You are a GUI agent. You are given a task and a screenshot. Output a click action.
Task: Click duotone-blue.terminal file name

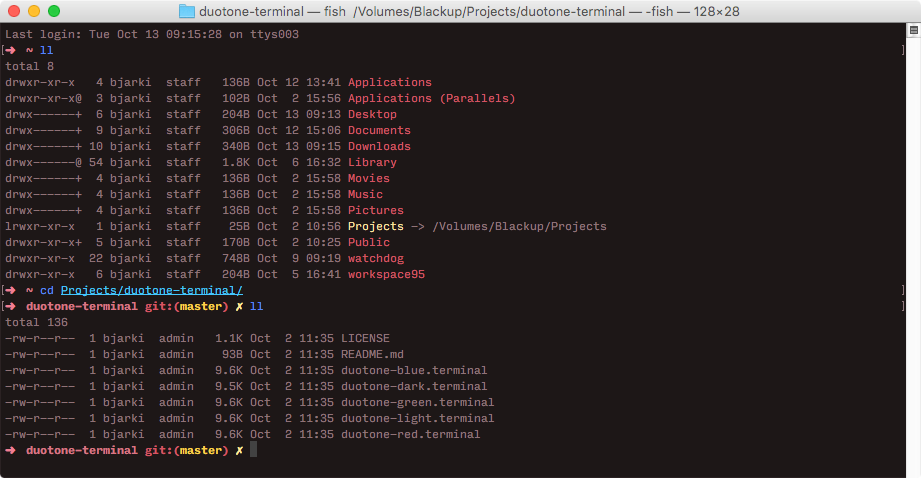pos(414,371)
